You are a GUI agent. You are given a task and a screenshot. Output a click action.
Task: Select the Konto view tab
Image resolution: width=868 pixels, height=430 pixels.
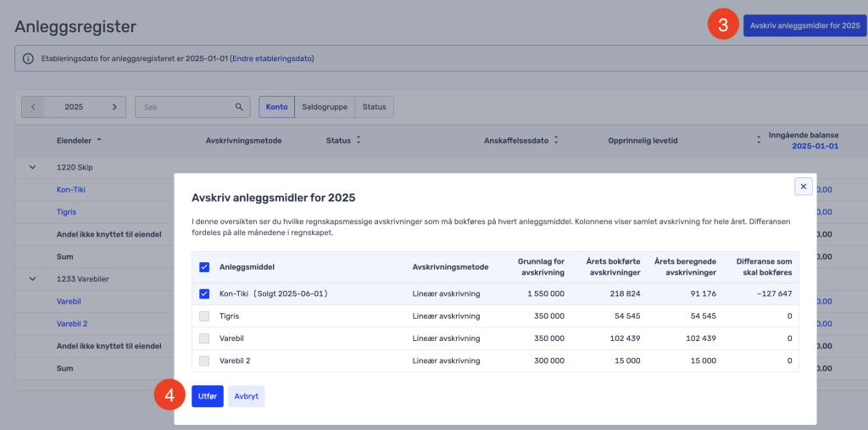(276, 107)
